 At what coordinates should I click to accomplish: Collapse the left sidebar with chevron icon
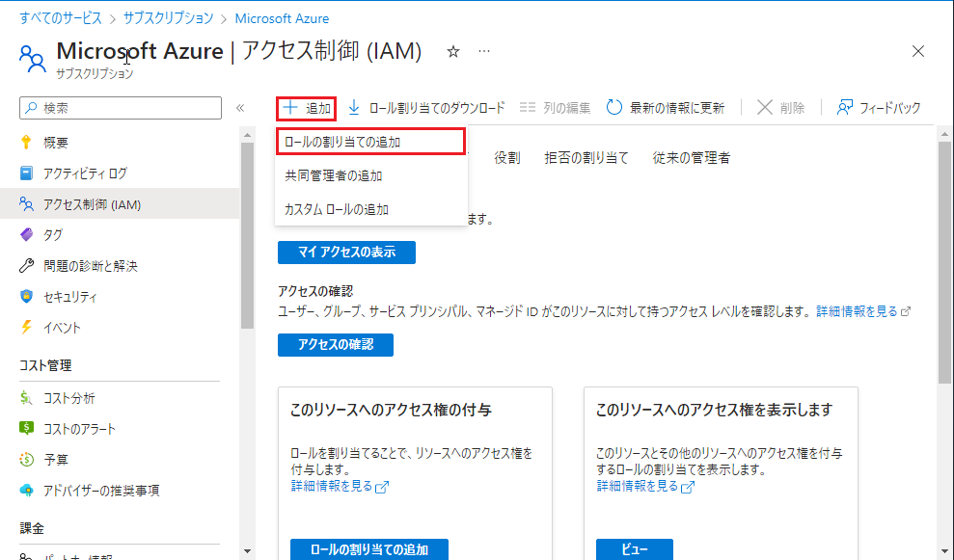click(x=240, y=108)
